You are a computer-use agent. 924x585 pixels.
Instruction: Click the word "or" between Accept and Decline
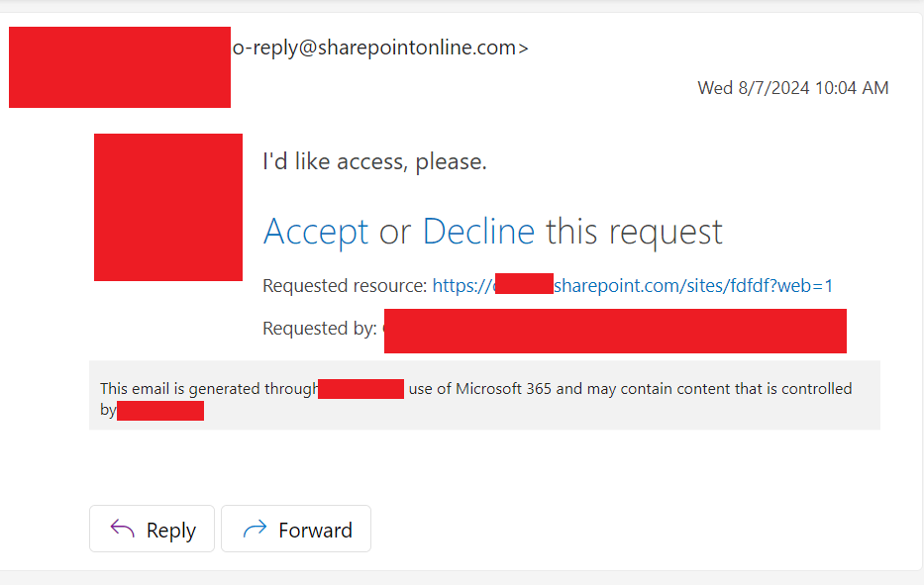pos(395,233)
